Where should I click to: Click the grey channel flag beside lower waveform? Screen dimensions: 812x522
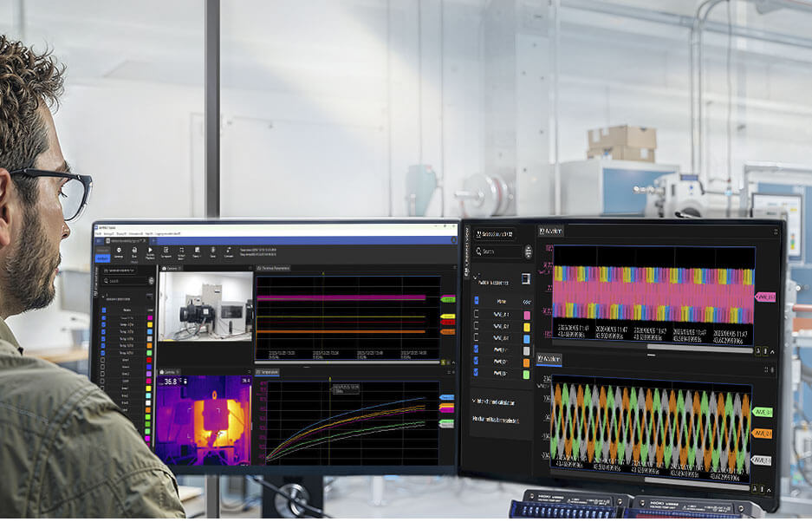pos(761,460)
